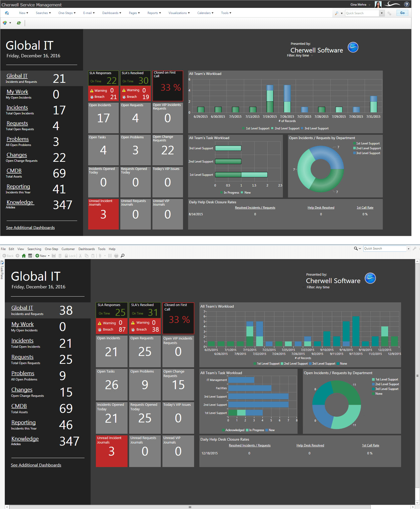Click the Open Change Requests 15 tile

pyautogui.click(x=178, y=384)
